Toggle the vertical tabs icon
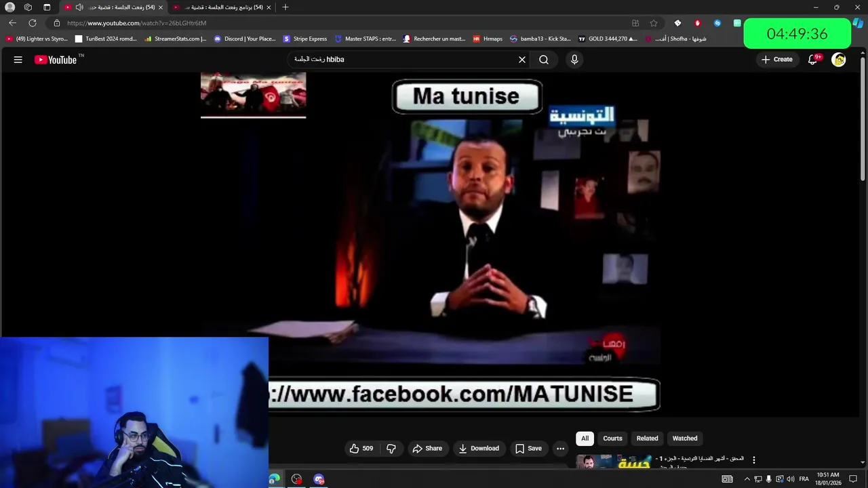This screenshot has width=868, height=488. (47, 7)
